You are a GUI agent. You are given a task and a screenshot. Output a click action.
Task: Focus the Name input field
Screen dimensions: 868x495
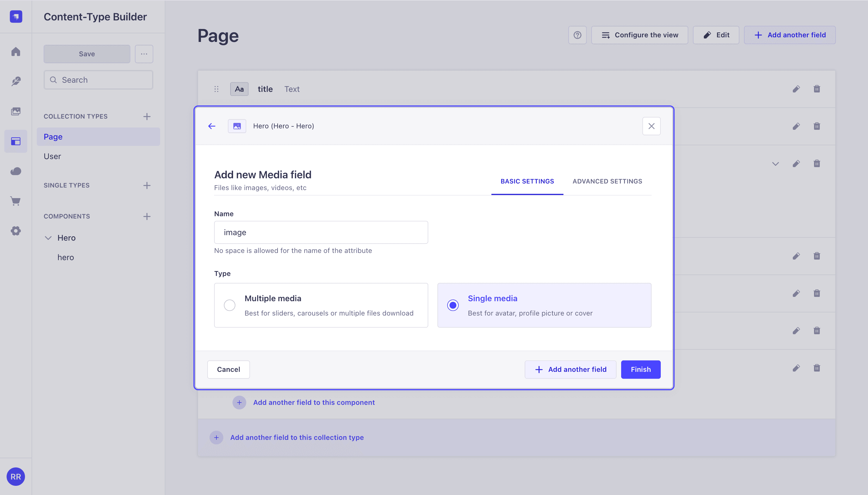tap(321, 233)
